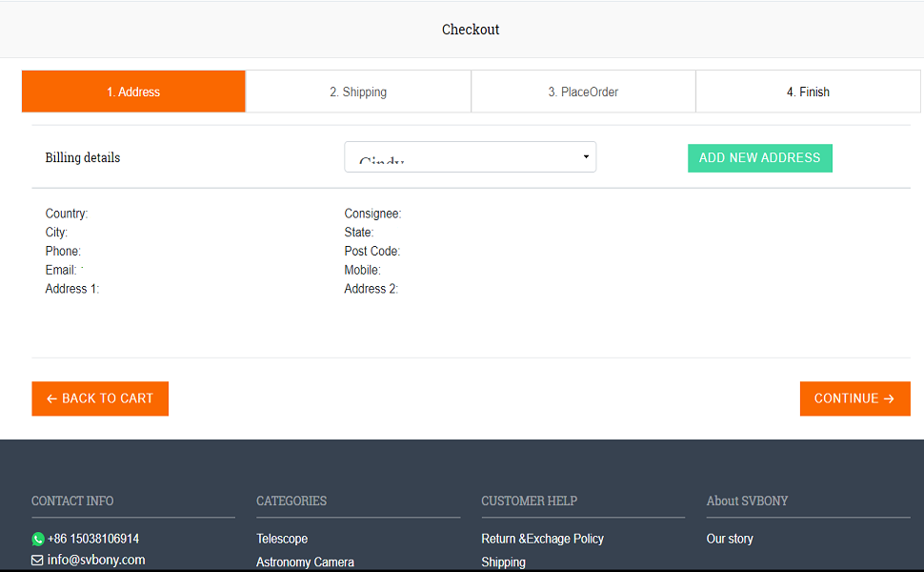Click the About SVBONY footer heading
This screenshot has width=924, height=572.
(747, 500)
